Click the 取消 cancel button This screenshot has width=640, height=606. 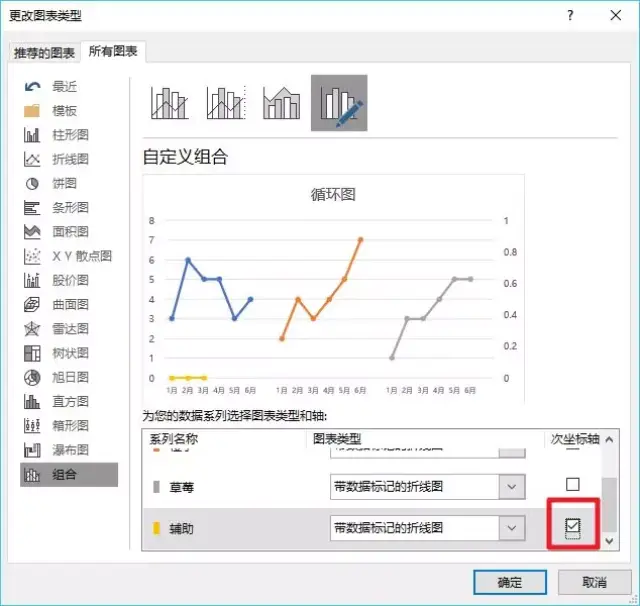pos(594,582)
